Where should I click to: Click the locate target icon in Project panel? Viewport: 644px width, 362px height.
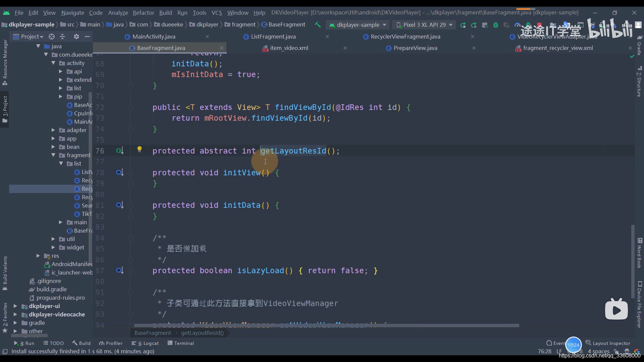(51, 37)
